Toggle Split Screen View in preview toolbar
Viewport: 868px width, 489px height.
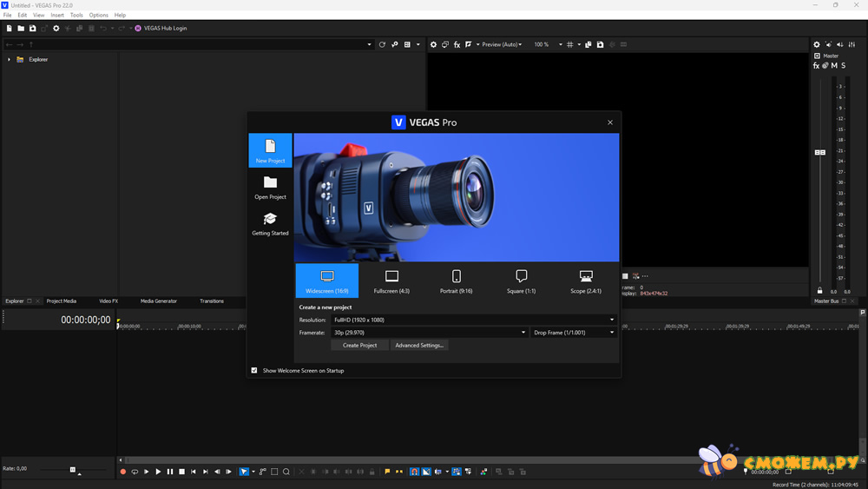[469, 44]
